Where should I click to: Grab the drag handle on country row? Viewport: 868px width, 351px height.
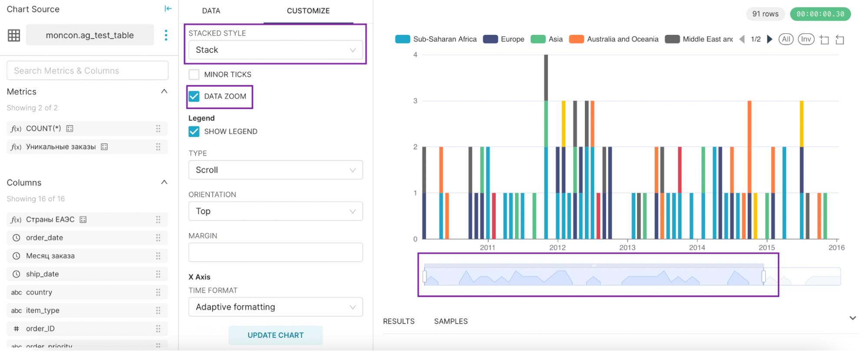(158, 292)
